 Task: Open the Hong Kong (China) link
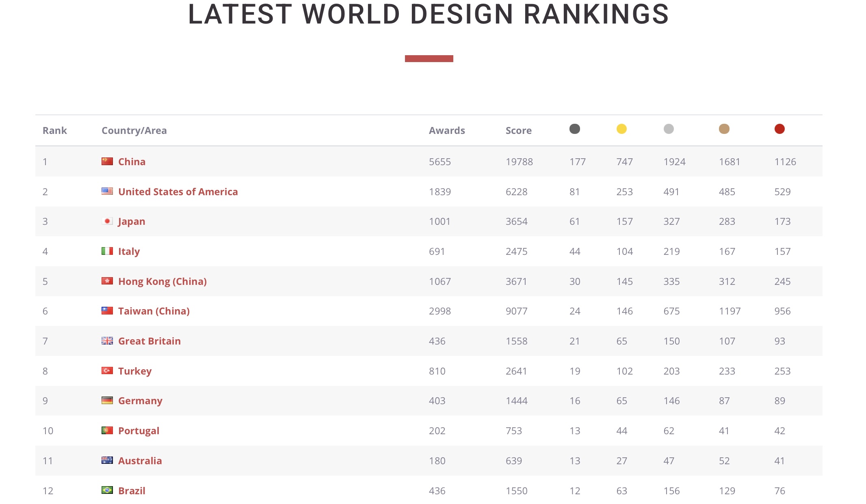[162, 281]
